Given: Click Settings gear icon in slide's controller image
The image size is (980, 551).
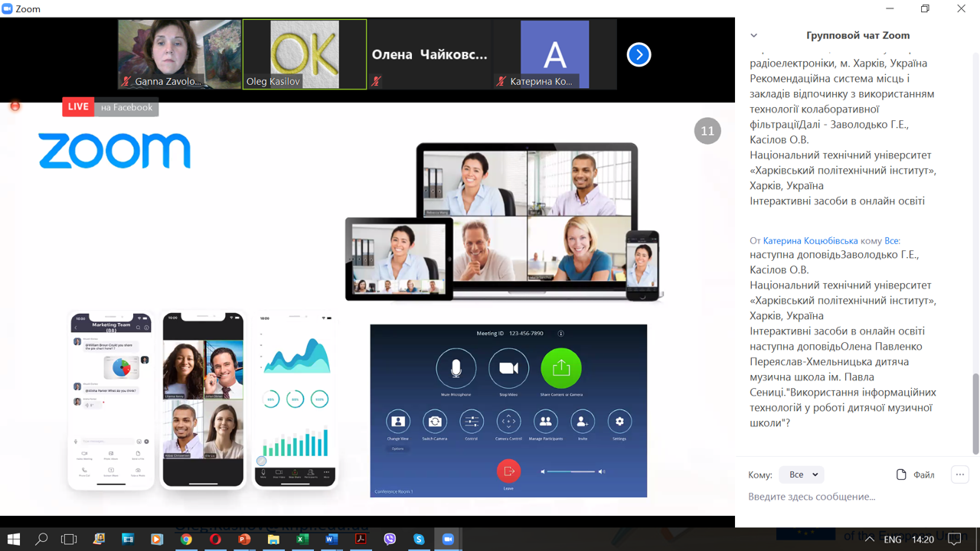Looking at the screenshot, I should pyautogui.click(x=619, y=421).
